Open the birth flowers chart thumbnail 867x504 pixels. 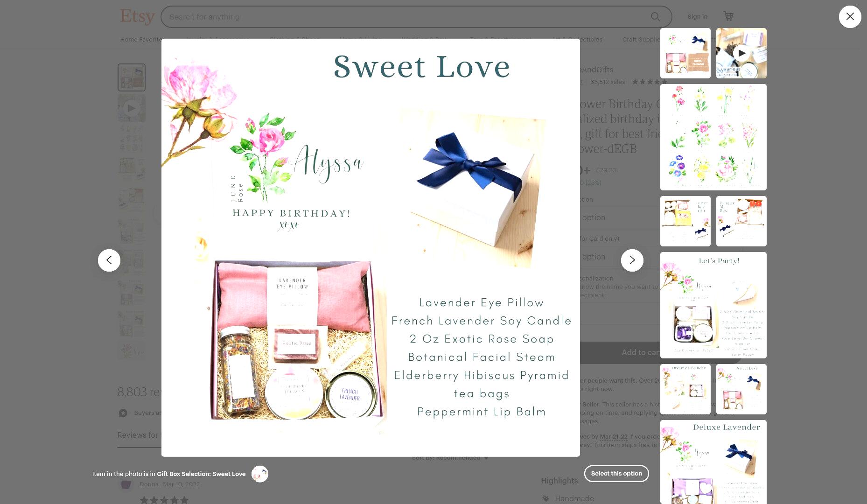[x=713, y=137]
